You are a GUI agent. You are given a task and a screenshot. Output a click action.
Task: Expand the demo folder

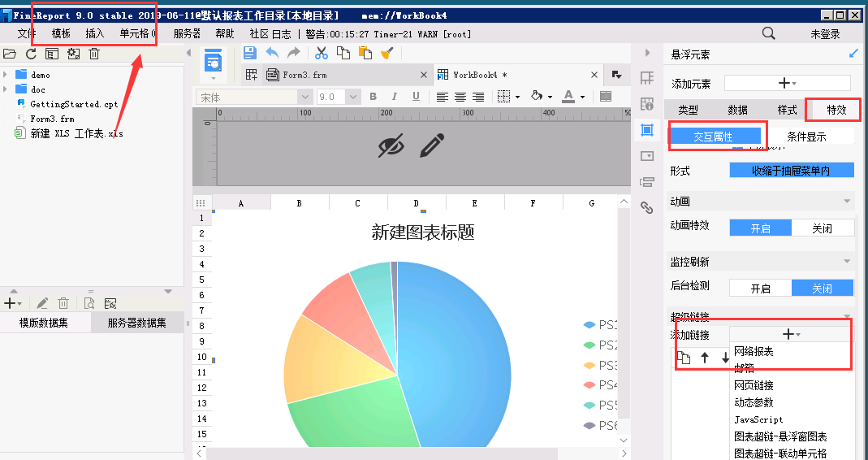click(6, 74)
